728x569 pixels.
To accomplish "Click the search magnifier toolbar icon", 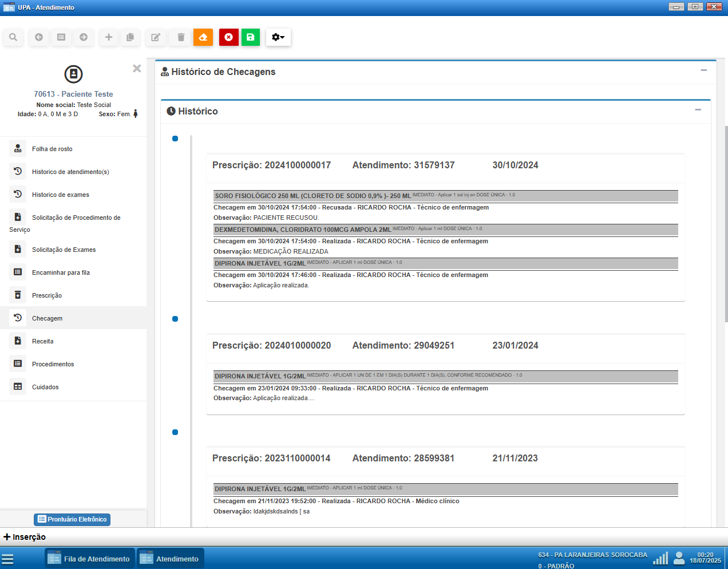I will tap(13, 37).
